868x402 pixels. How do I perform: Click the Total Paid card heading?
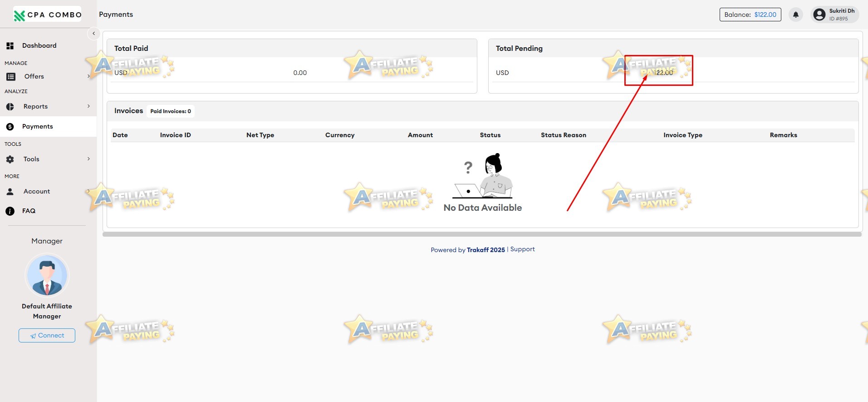[131, 48]
